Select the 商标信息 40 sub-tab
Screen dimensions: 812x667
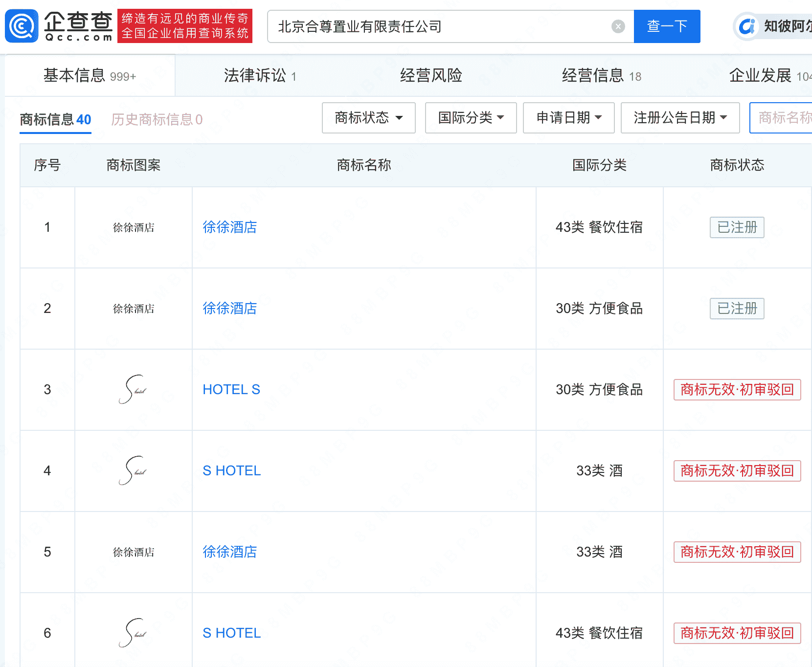click(x=55, y=119)
